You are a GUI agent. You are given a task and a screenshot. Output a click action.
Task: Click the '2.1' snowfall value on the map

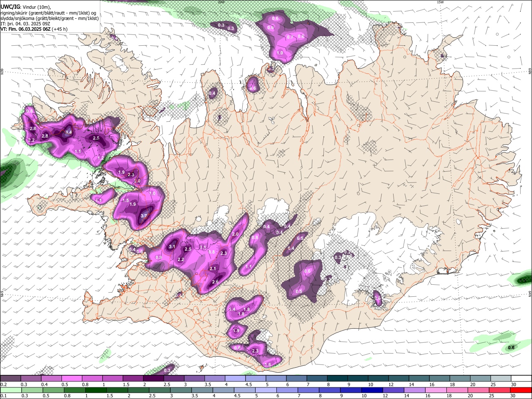pyautogui.click(x=213, y=269)
